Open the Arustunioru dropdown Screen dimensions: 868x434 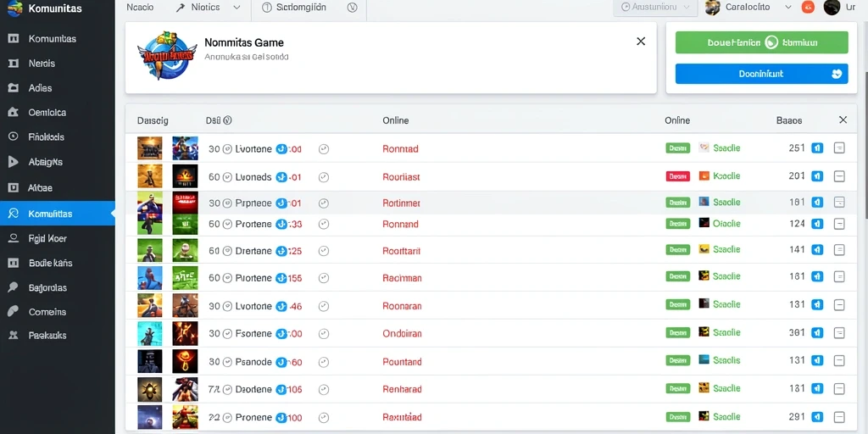point(655,7)
